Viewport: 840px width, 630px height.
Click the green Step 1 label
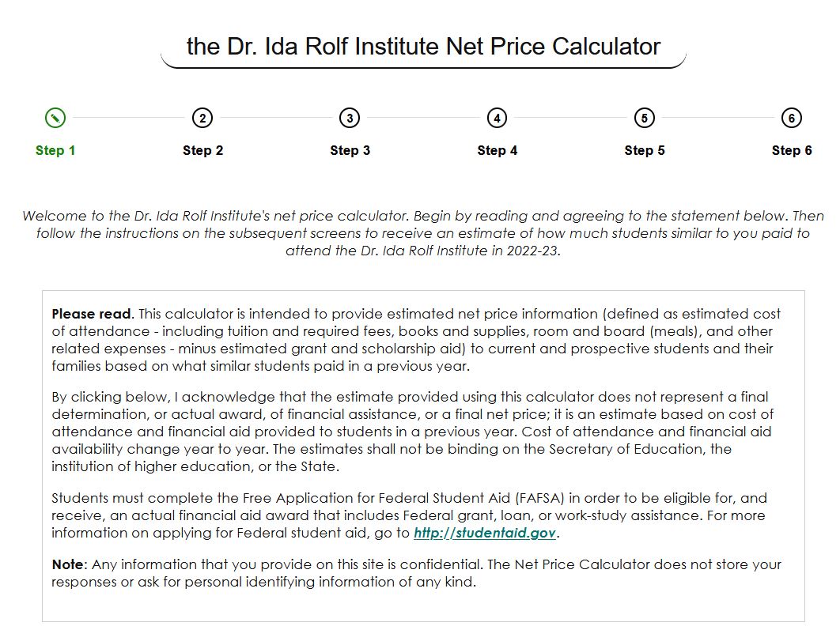click(55, 150)
